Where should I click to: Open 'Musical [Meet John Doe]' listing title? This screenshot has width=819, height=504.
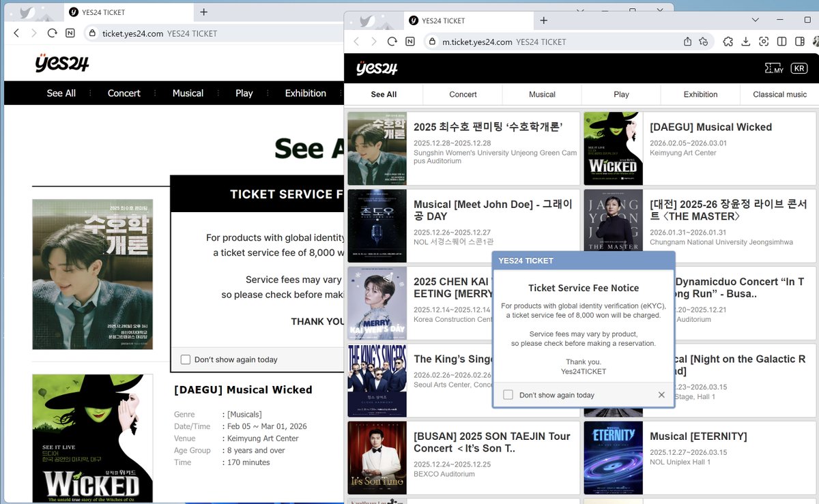(493, 210)
